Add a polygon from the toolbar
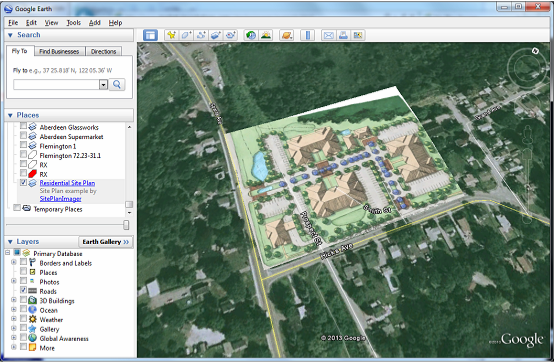The width and height of the screenshot is (554, 362). click(x=186, y=35)
